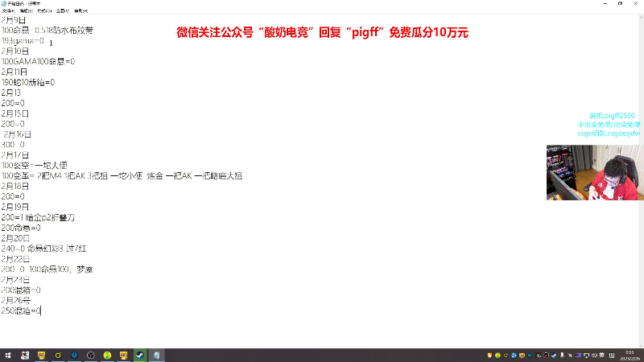Minimize the Notepad window

pyautogui.click(x=605, y=3)
